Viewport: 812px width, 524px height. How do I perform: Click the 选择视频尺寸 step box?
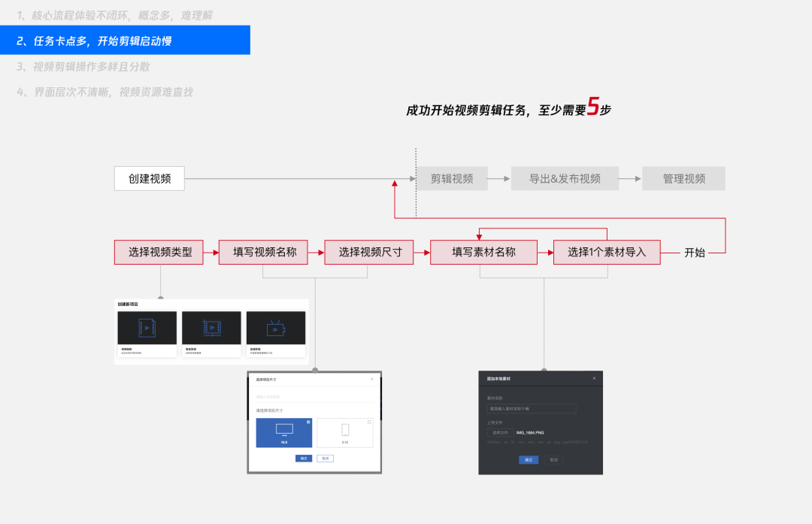point(368,252)
